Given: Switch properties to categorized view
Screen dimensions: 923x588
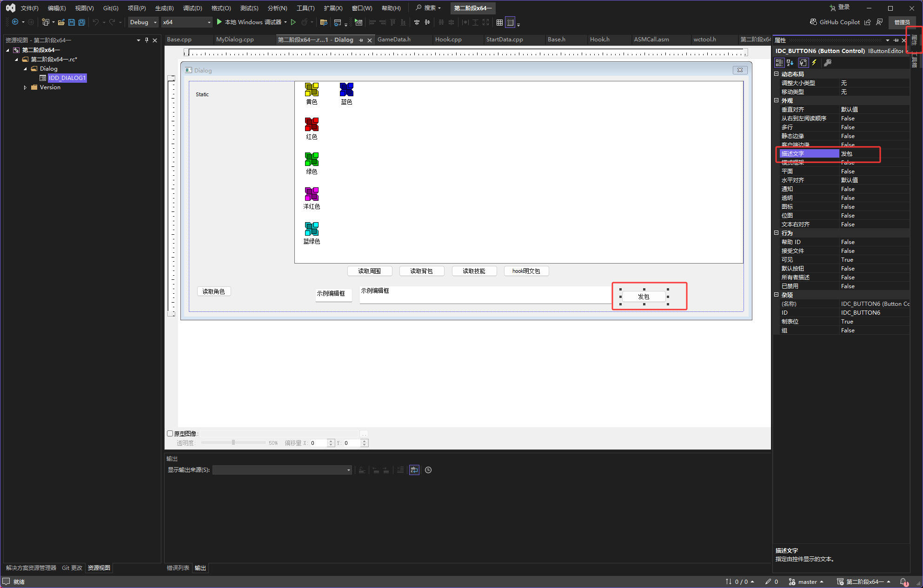Looking at the screenshot, I should pos(779,63).
